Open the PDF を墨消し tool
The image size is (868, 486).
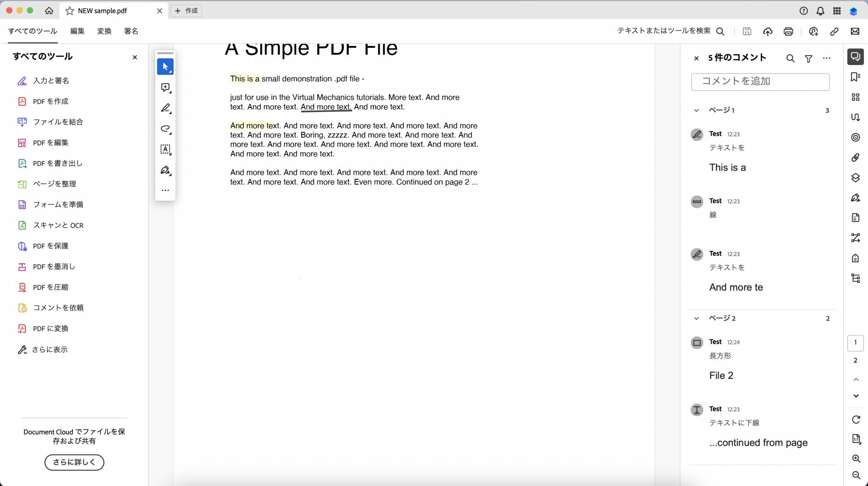point(46,267)
